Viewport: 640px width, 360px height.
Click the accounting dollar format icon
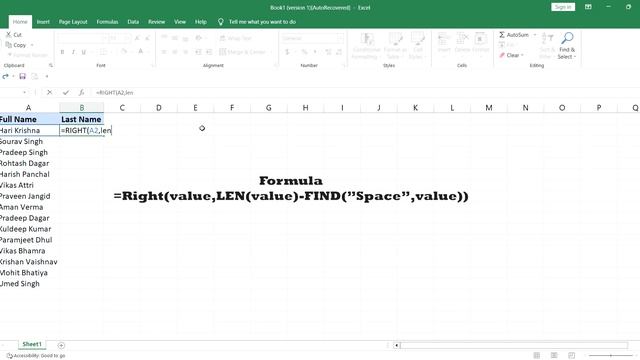tap(287, 52)
